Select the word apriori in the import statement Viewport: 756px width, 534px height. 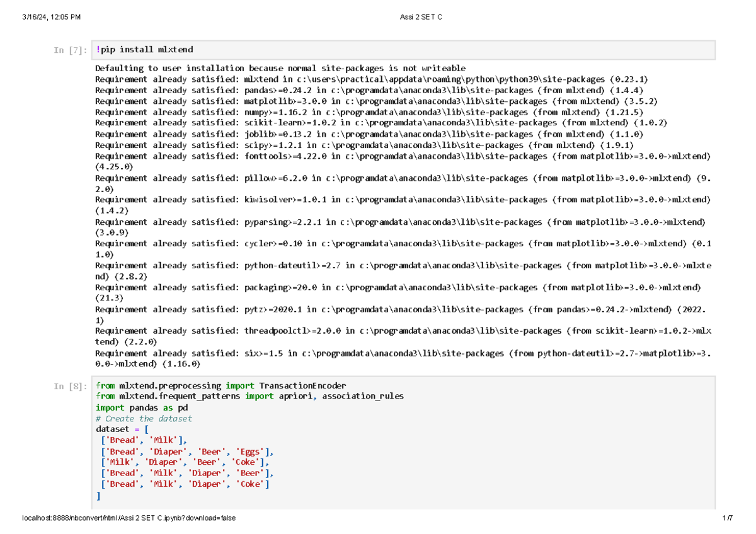296,395
